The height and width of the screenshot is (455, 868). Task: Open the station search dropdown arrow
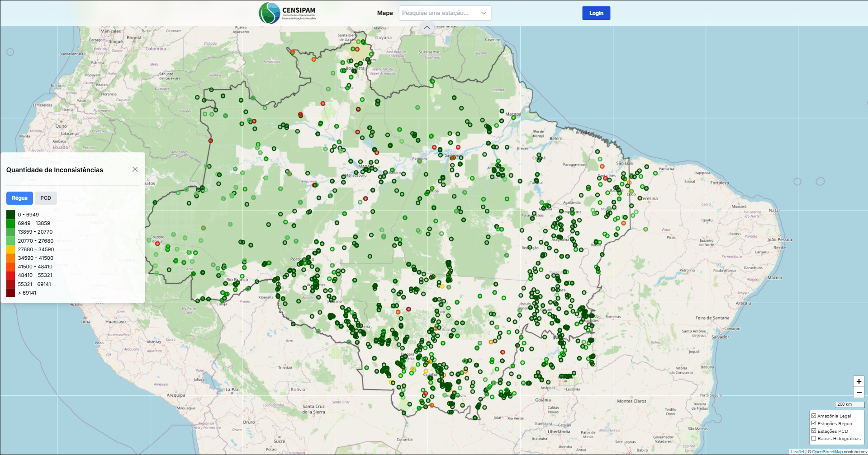point(484,13)
